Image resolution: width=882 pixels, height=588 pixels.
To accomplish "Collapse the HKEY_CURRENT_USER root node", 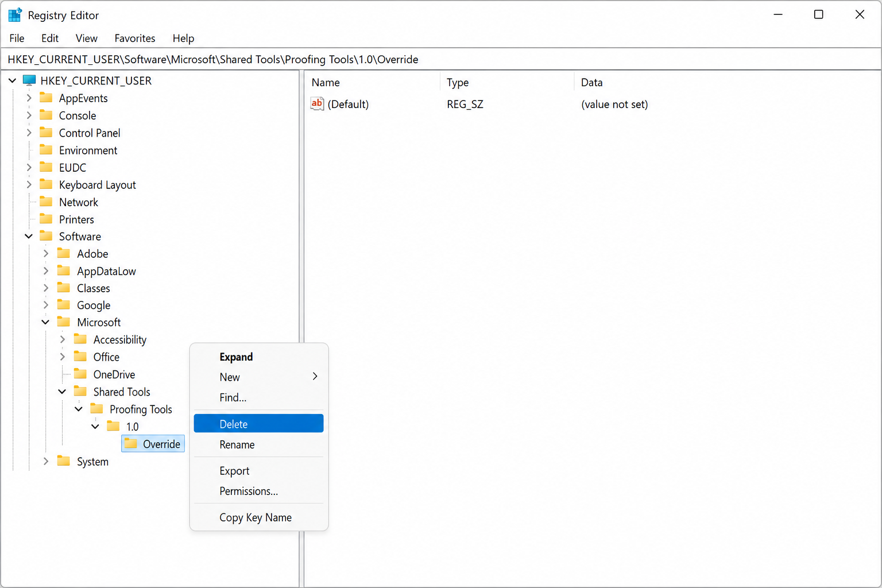I will pyautogui.click(x=12, y=80).
